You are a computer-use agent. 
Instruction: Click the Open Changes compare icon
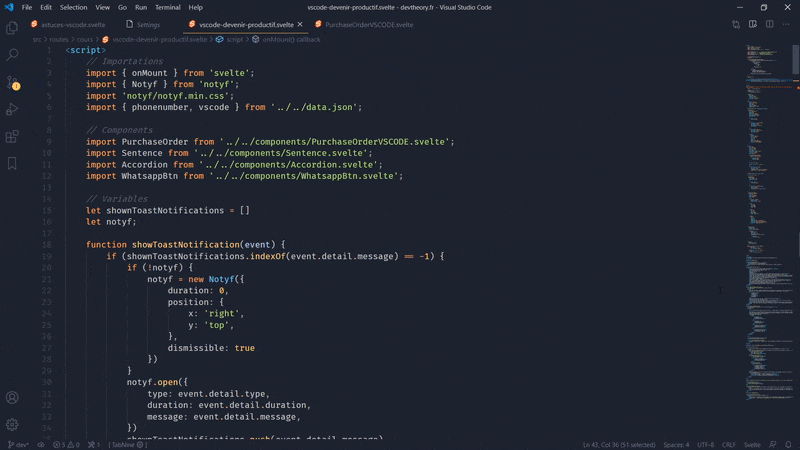point(736,24)
